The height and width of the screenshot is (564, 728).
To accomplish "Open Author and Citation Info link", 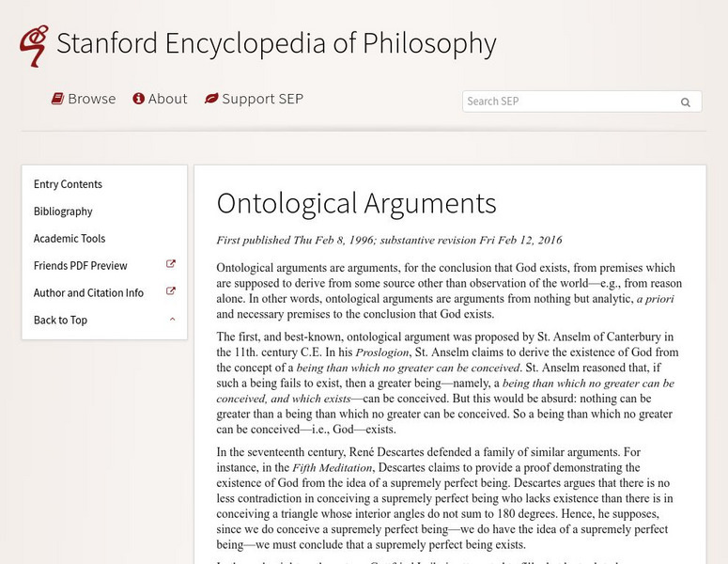I will (88, 293).
